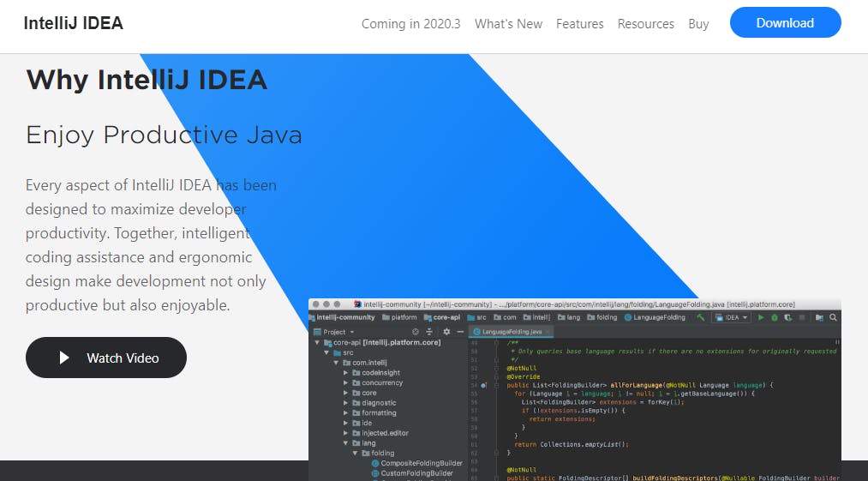Go to the Buy page

698,24
